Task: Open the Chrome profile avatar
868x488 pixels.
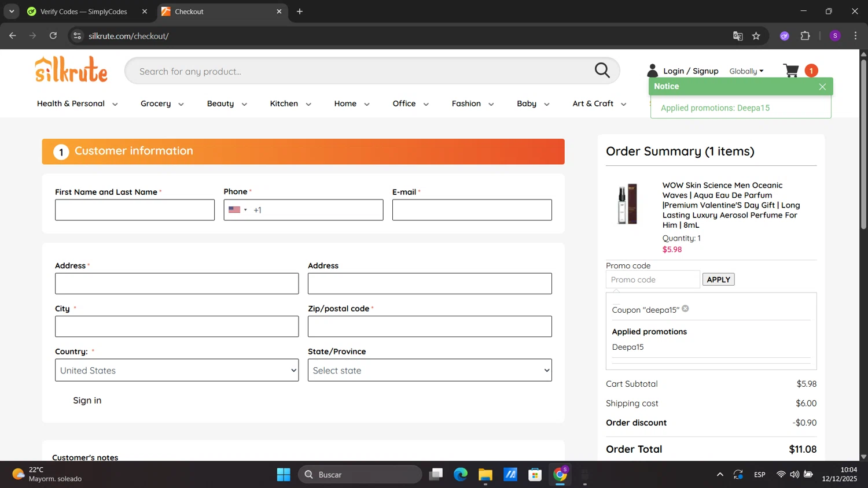Action: pyautogui.click(x=835, y=36)
